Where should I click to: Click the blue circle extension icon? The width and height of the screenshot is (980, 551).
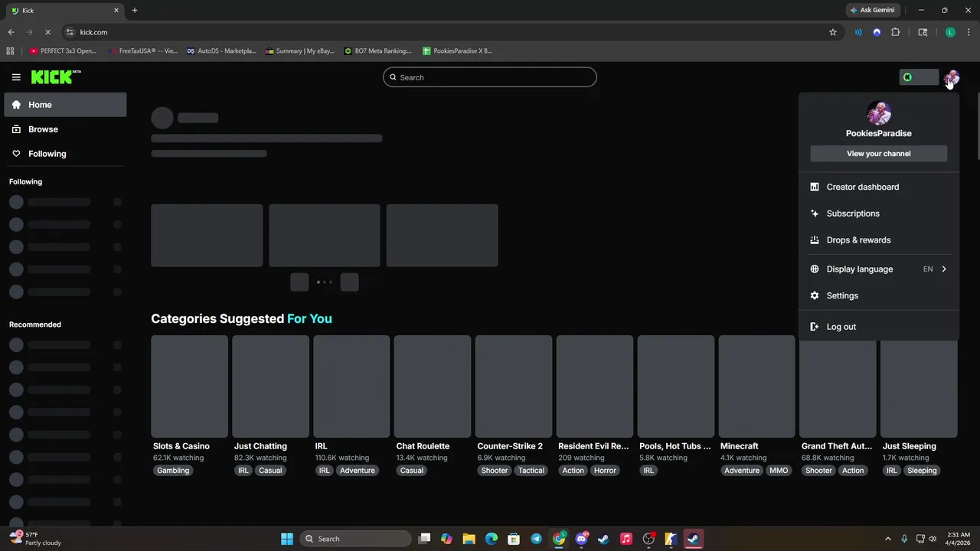pyautogui.click(x=877, y=32)
